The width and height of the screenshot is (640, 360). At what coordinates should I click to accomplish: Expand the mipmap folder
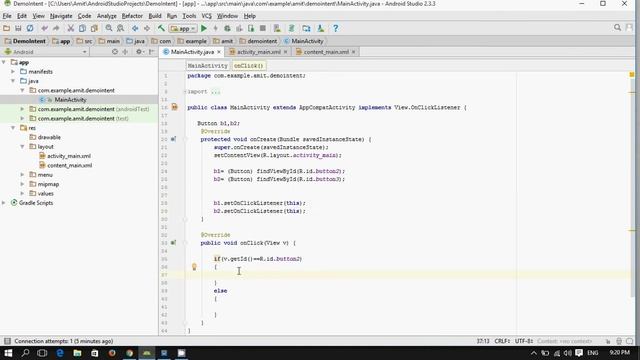click(22, 184)
